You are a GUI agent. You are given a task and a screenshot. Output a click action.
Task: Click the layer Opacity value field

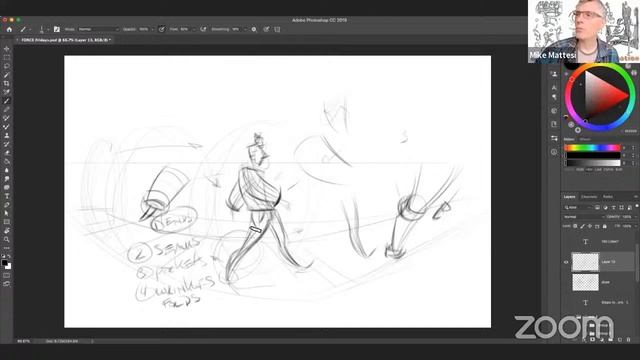627,217
